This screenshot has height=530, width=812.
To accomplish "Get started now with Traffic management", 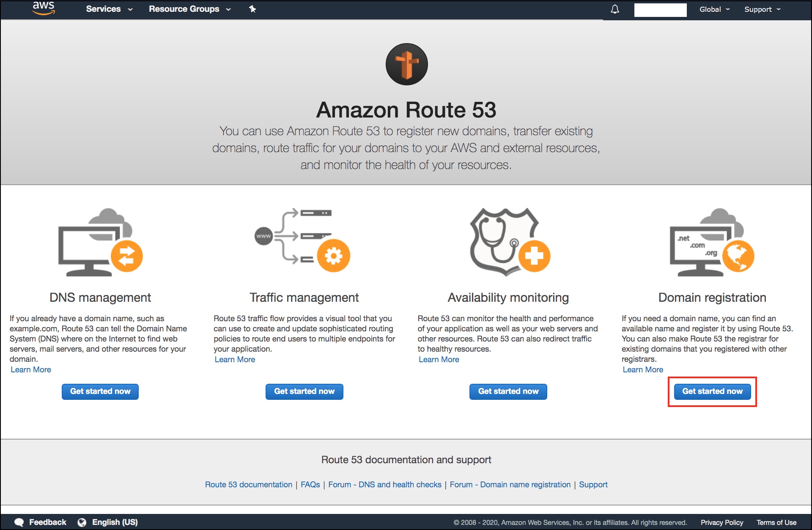I will point(304,391).
